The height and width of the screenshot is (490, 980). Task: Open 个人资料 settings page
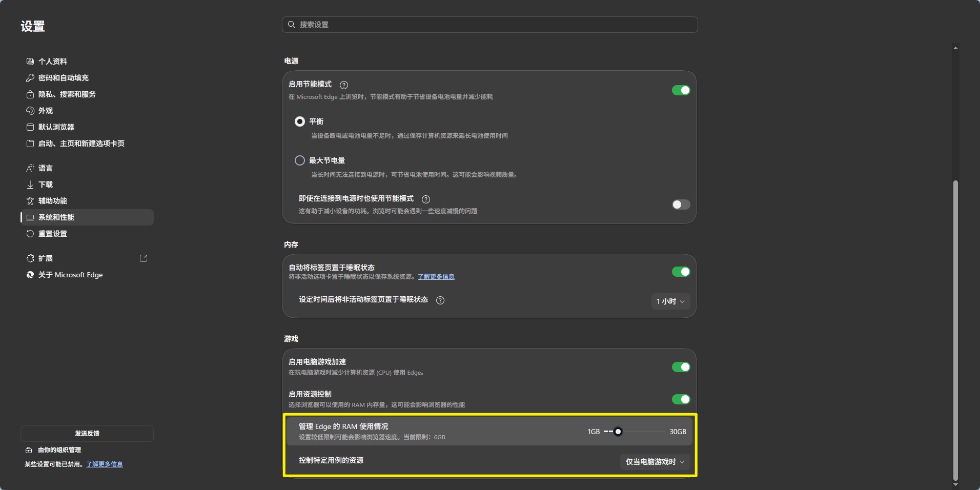(x=87, y=62)
